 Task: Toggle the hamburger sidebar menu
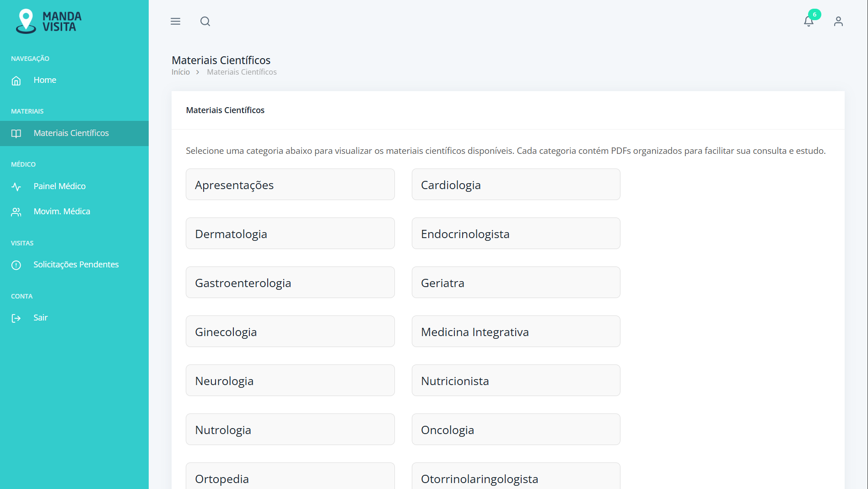click(175, 22)
